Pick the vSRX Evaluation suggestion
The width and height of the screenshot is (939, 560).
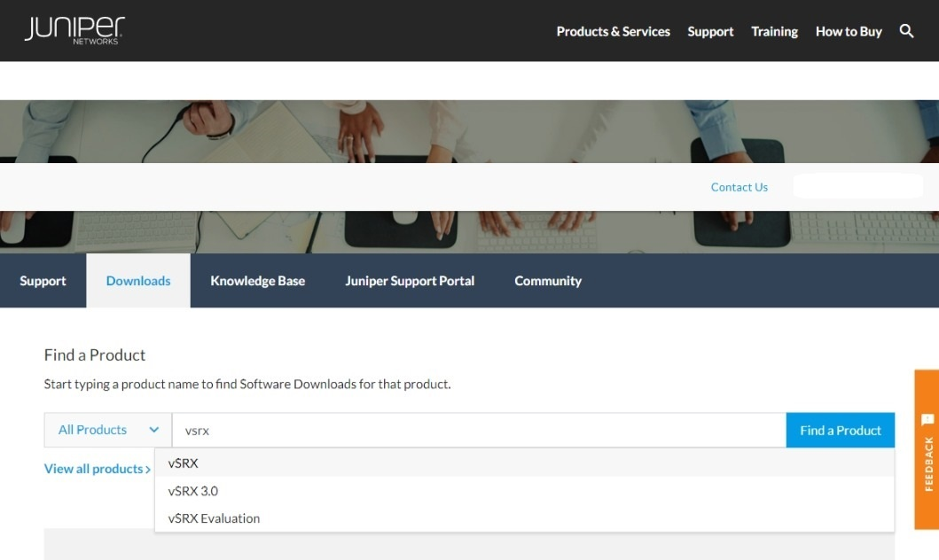[214, 518]
